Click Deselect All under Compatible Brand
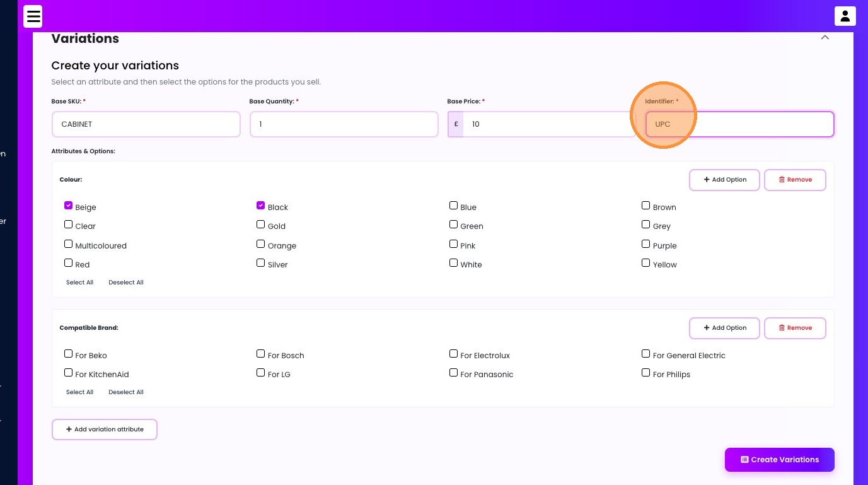The height and width of the screenshot is (485, 868). (126, 392)
